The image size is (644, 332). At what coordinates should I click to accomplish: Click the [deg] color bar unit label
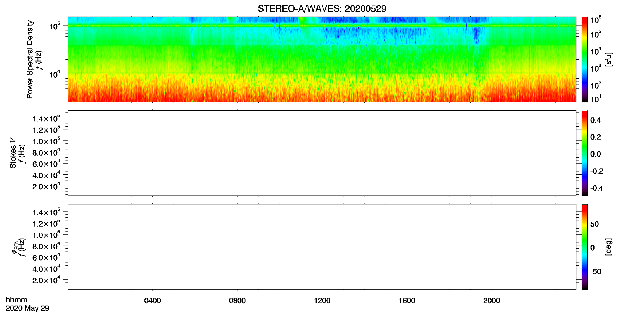[x=608, y=247]
